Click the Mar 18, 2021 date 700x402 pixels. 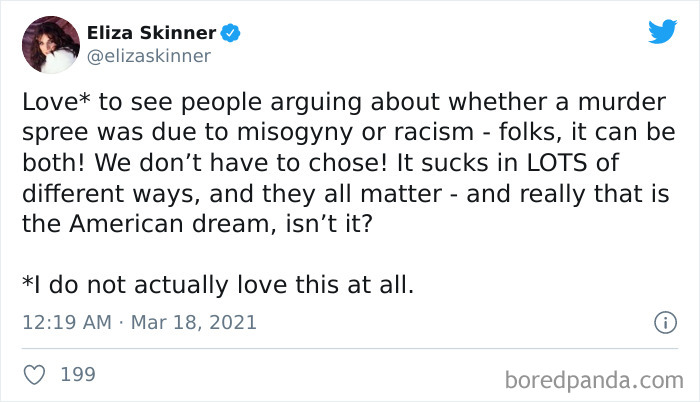pos(198,323)
